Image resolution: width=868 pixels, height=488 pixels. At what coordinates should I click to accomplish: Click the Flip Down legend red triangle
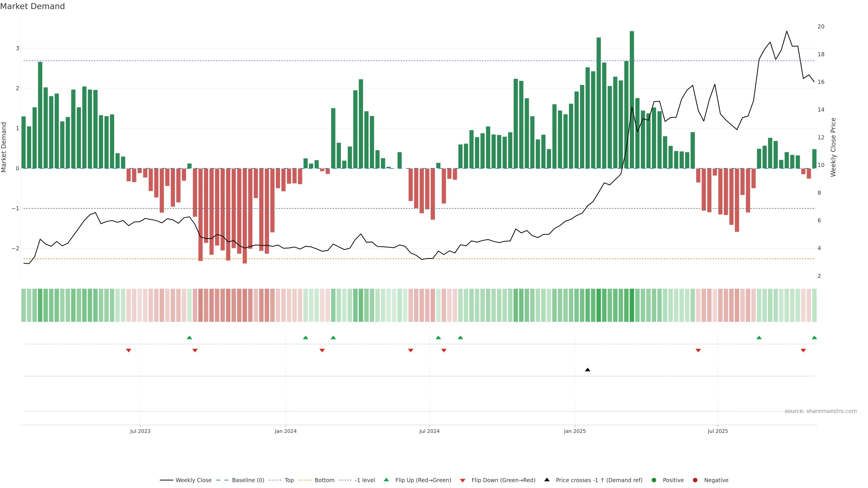tap(463, 480)
